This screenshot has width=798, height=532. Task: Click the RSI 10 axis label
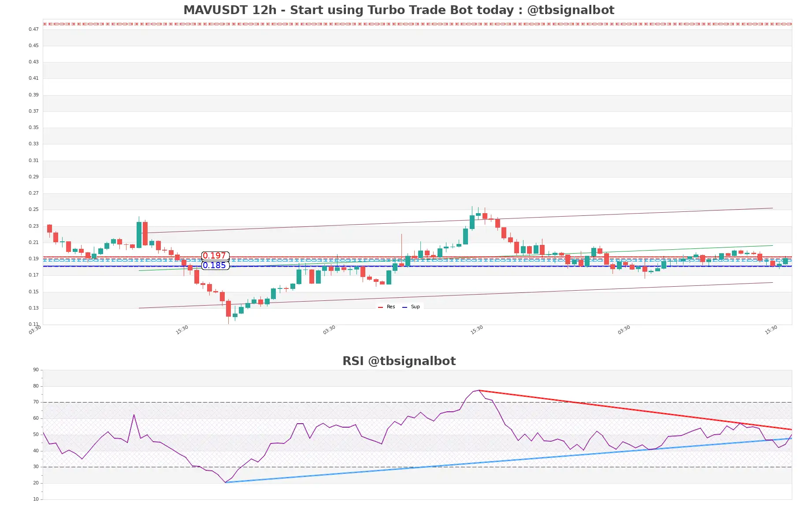36,499
